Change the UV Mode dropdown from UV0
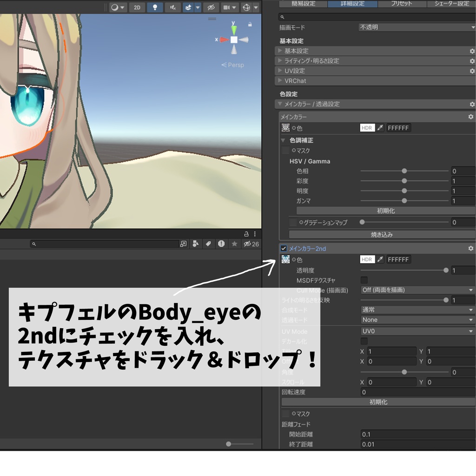This screenshot has width=476, height=476. click(x=416, y=331)
